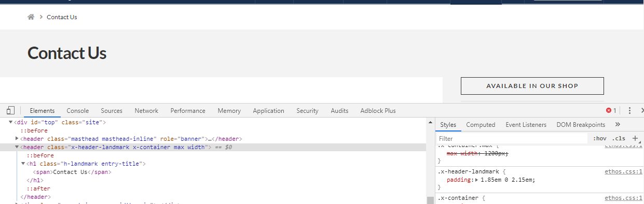Screen dimensions: 644x204
Task: Click the red error count indicator
Action: (611, 110)
